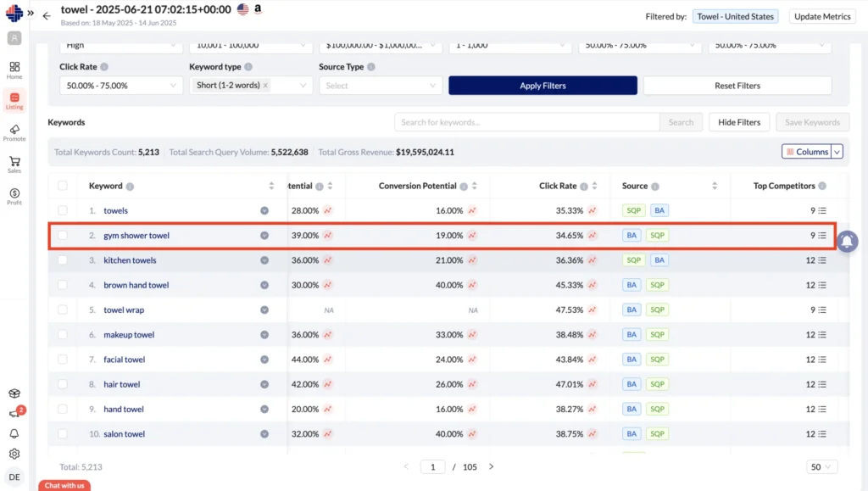Click trend icon next to 35.33% click rate
Viewport: 868px width, 491px height.
click(x=593, y=210)
